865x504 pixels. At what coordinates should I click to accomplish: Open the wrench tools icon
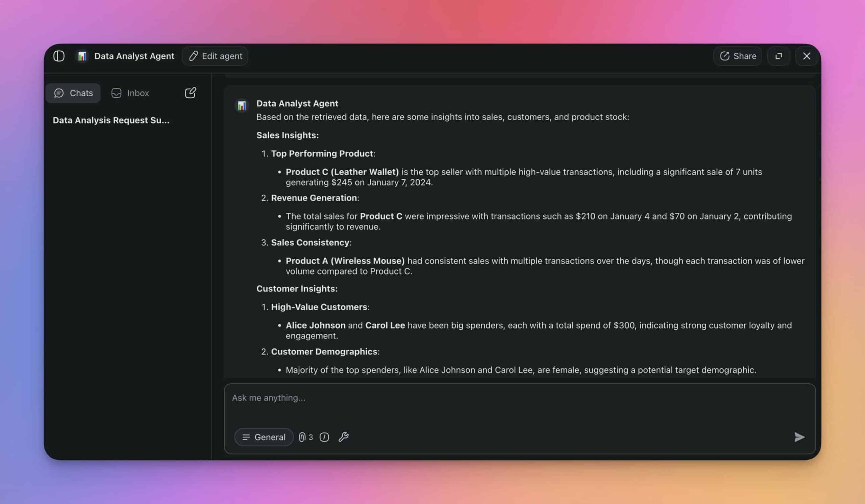pyautogui.click(x=343, y=437)
